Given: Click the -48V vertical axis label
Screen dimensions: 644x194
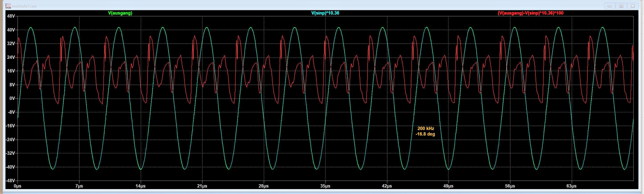Looking at the screenshot, I should point(10,180).
